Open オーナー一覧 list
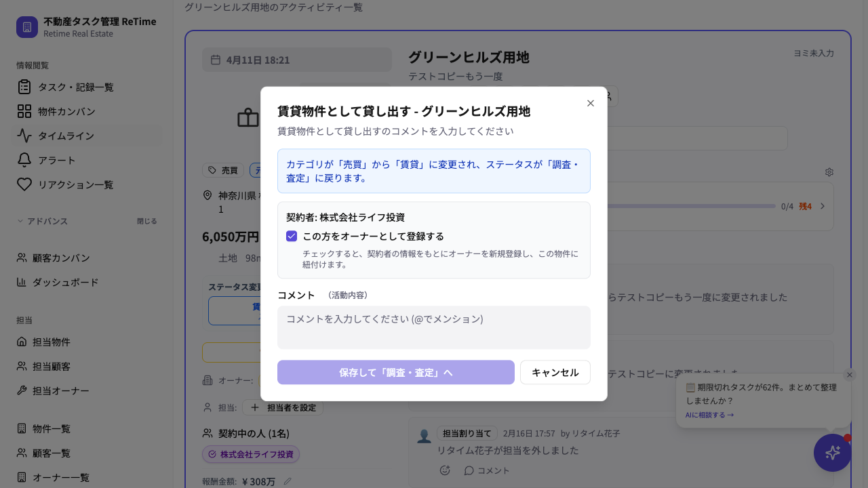 point(87,477)
